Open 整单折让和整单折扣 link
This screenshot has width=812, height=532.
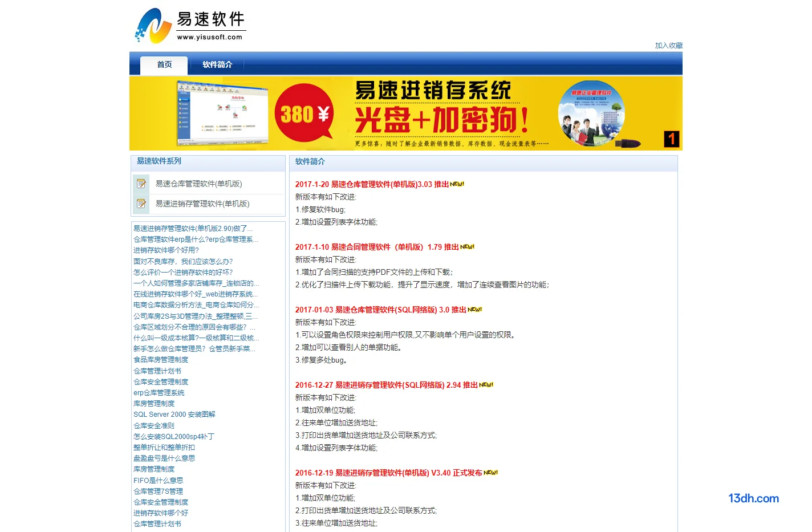(164, 448)
